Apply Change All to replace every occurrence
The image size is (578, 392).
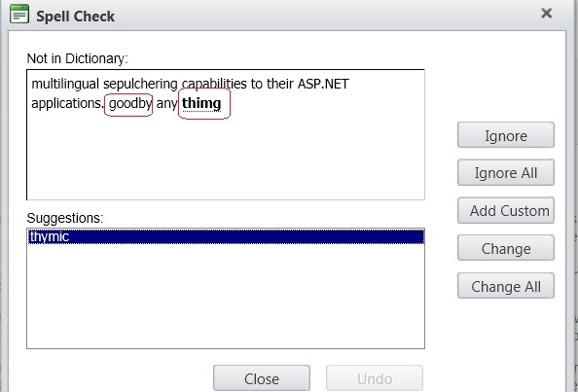click(x=506, y=286)
